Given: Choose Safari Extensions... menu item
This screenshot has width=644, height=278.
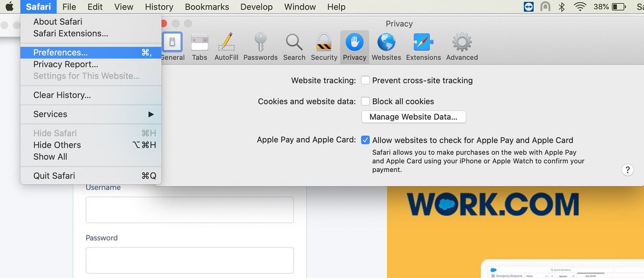Looking at the screenshot, I should [91, 33].
